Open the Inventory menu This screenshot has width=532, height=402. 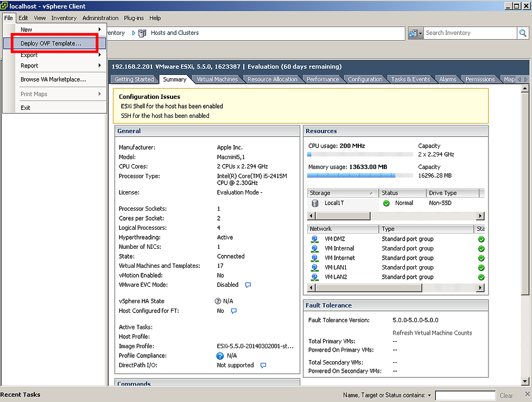[x=64, y=18]
